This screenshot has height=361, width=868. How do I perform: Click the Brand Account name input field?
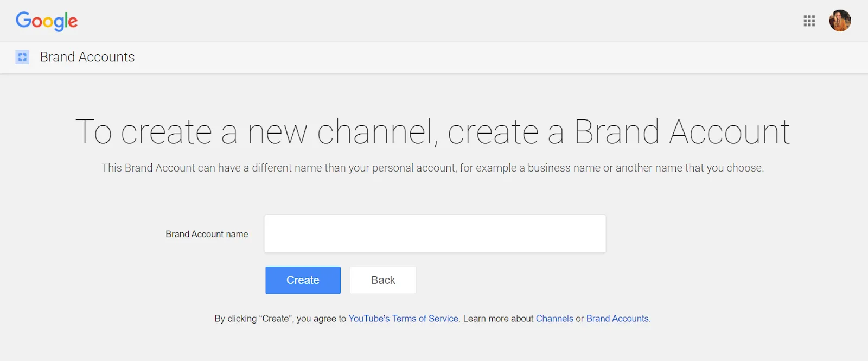435,233
